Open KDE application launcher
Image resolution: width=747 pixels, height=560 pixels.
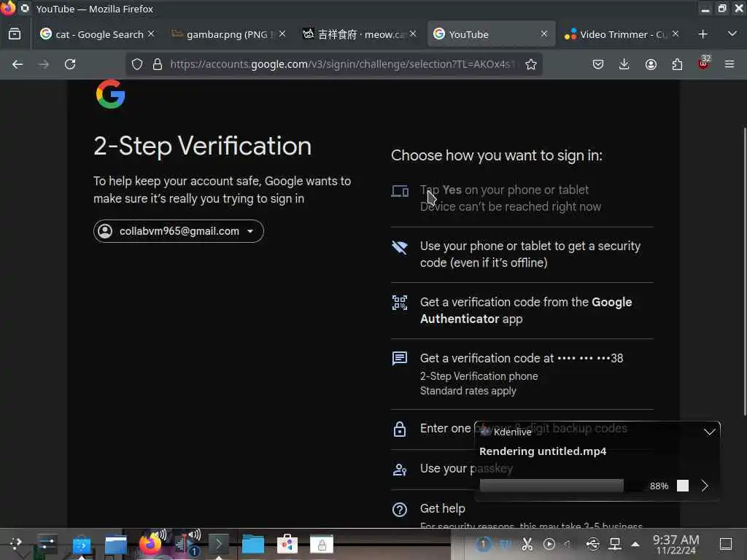[16, 544]
